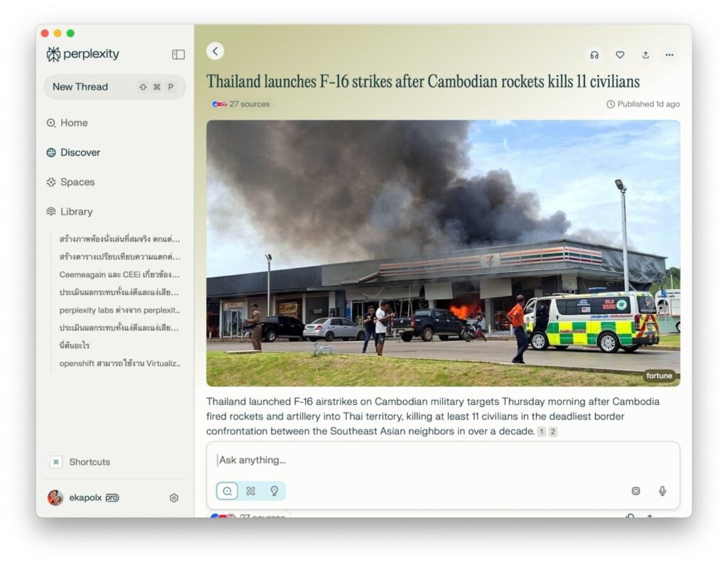Share the article using the share icon
The width and height of the screenshot is (728, 565).
pos(646,55)
